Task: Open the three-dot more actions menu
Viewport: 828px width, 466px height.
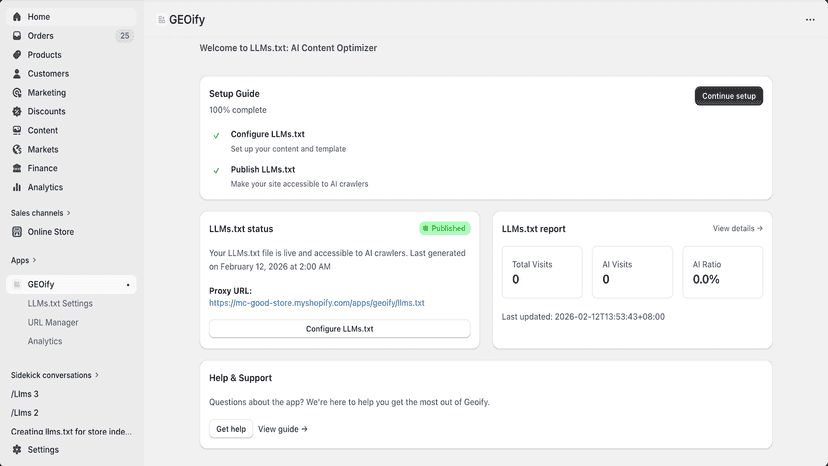Action: tap(810, 20)
